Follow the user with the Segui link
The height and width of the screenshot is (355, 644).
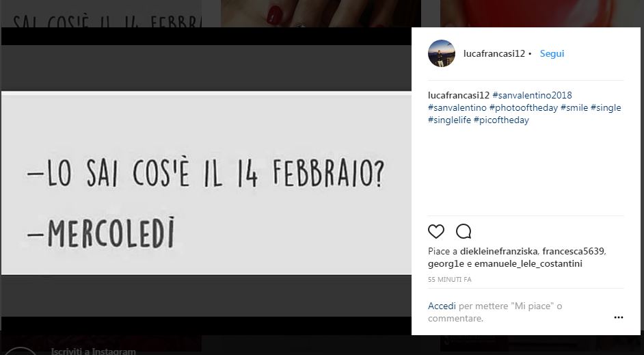coord(552,53)
